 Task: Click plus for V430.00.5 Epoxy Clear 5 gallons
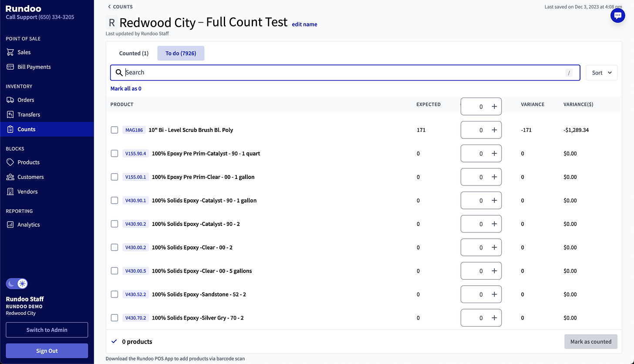tap(494, 271)
